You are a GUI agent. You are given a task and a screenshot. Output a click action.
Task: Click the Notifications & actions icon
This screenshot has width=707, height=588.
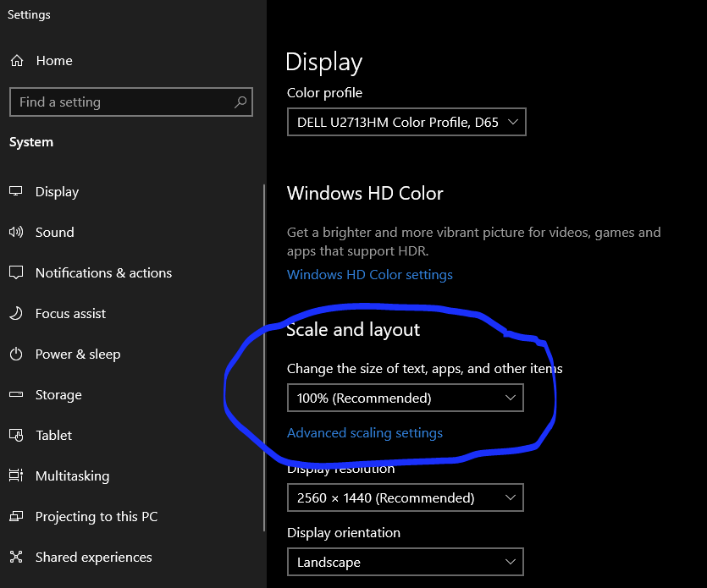[16, 273]
